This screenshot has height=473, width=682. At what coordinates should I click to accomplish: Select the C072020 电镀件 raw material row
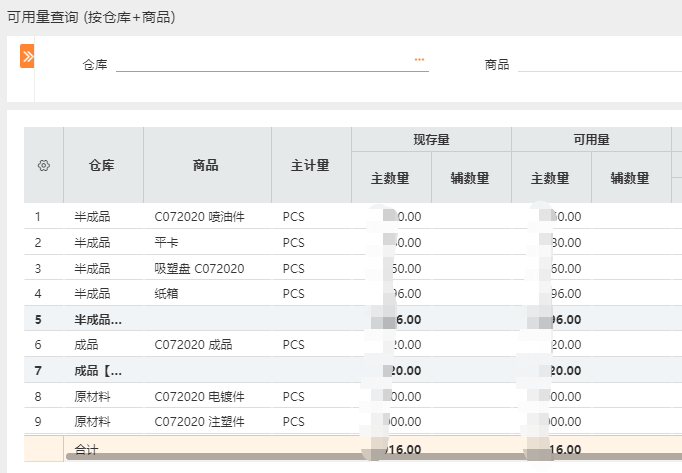[200, 397]
